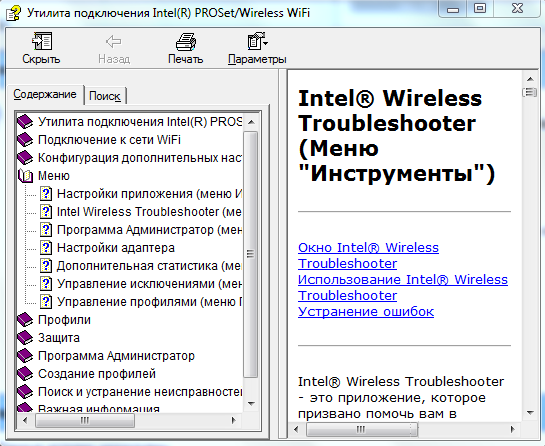
Task: Select Управление исключениями topic
Action: pyautogui.click(x=149, y=284)
